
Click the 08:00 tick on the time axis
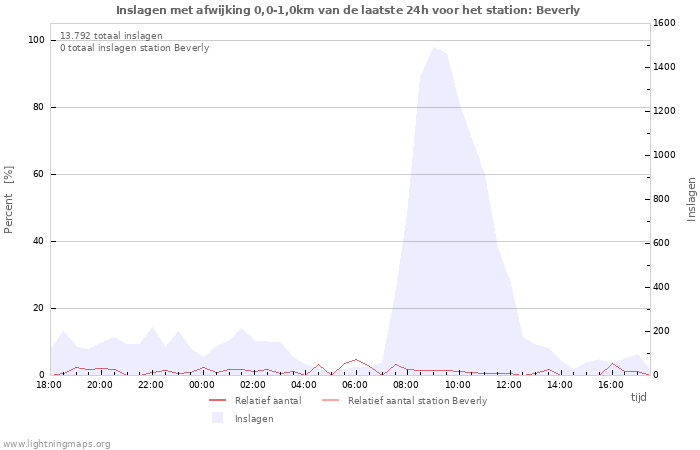click(x=406, y=384)
